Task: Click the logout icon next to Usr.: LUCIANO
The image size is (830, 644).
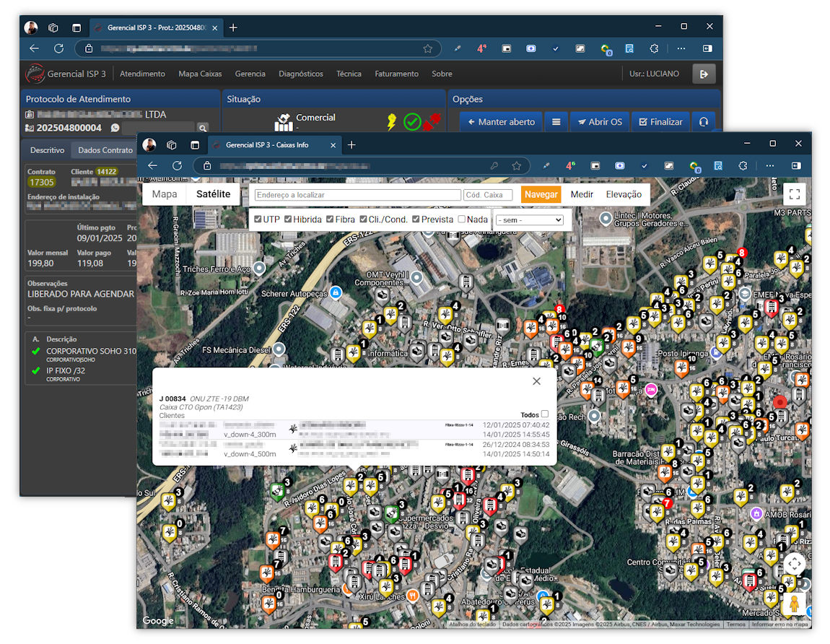Action: (x=704, y=74)
